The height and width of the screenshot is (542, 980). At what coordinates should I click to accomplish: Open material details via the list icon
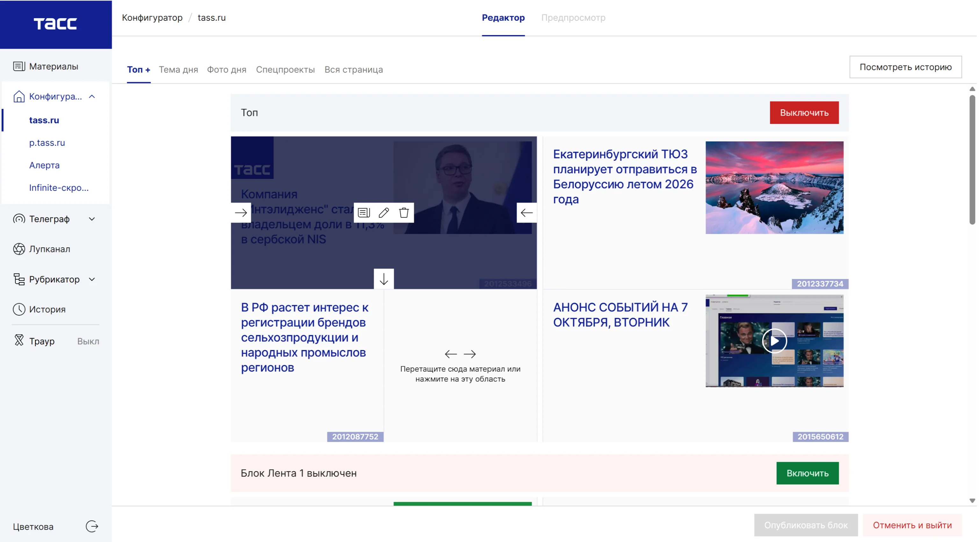(364, 213)
